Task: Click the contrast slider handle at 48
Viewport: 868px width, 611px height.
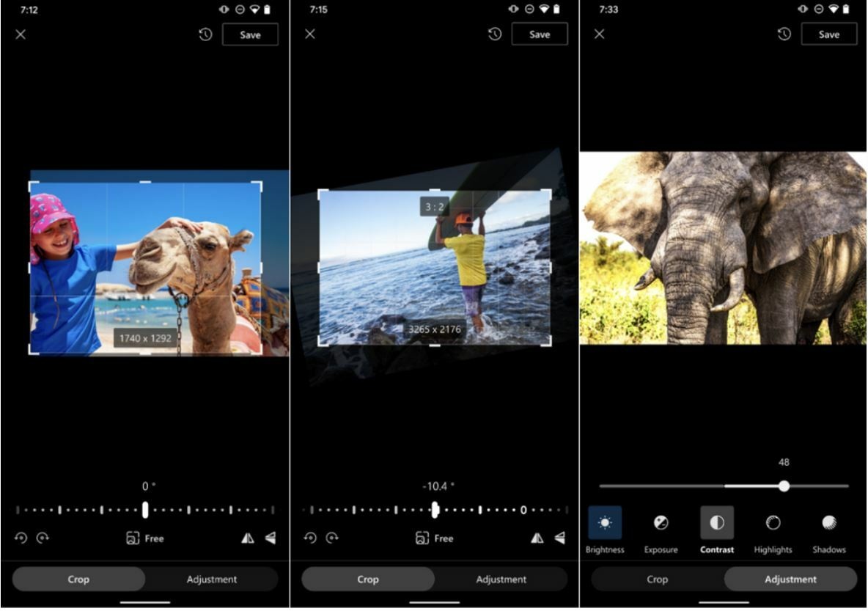Action: coord(784,486)
